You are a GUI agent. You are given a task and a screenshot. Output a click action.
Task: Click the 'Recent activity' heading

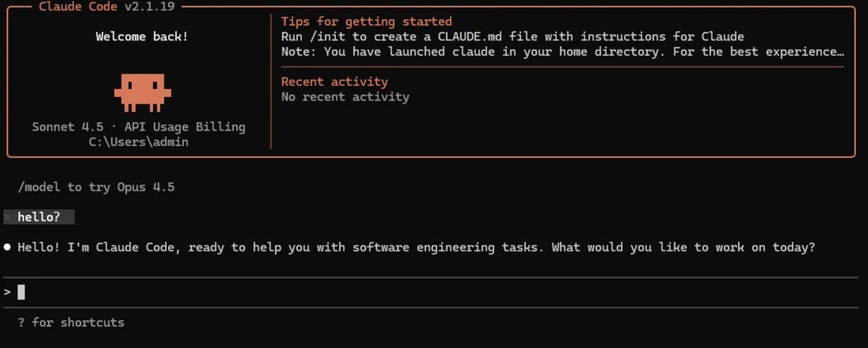point(335,82)
